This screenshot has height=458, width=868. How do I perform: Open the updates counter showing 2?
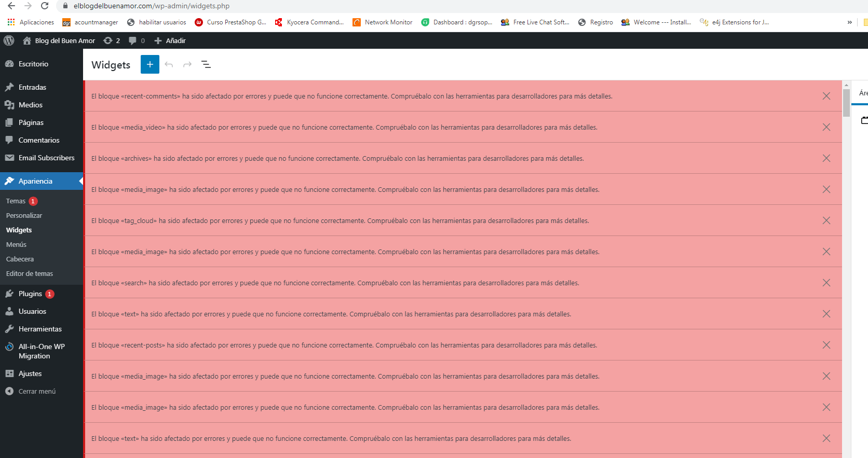[x=112, y=40]
